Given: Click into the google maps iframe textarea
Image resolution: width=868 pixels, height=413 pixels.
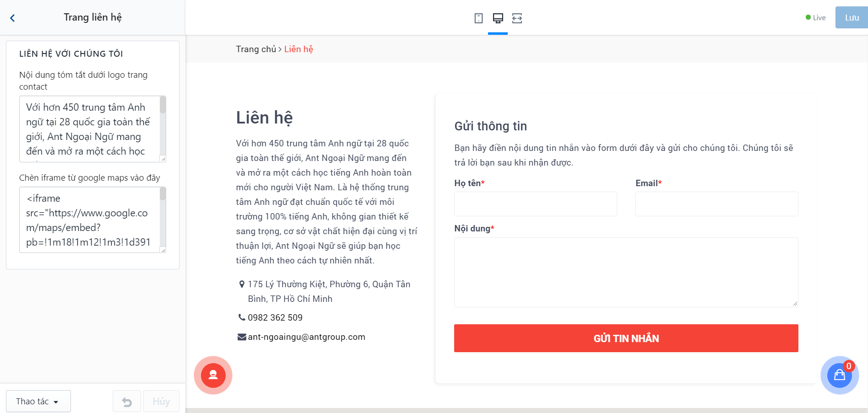Looking at the screenshot, I should (x=89, y=220).
